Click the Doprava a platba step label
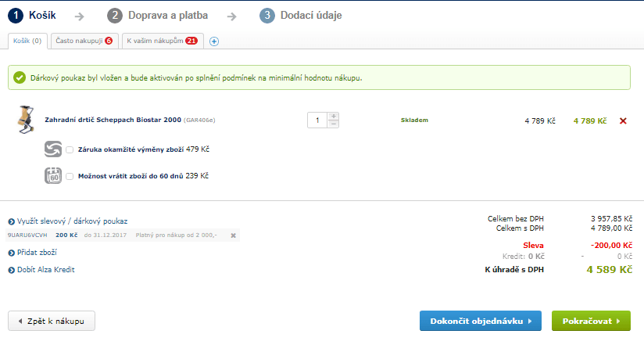 click(168, 16)
